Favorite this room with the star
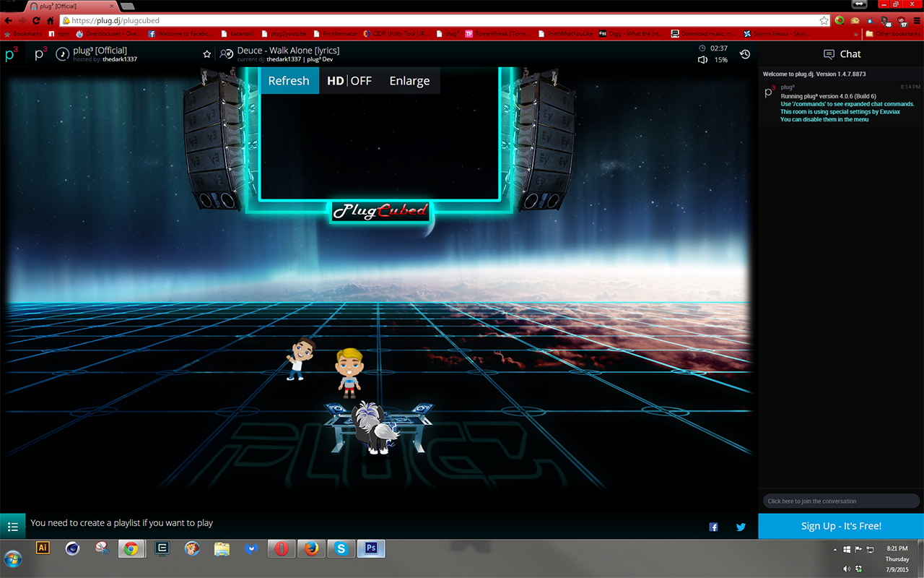924x578 pixels. click(x=207, y=54)
